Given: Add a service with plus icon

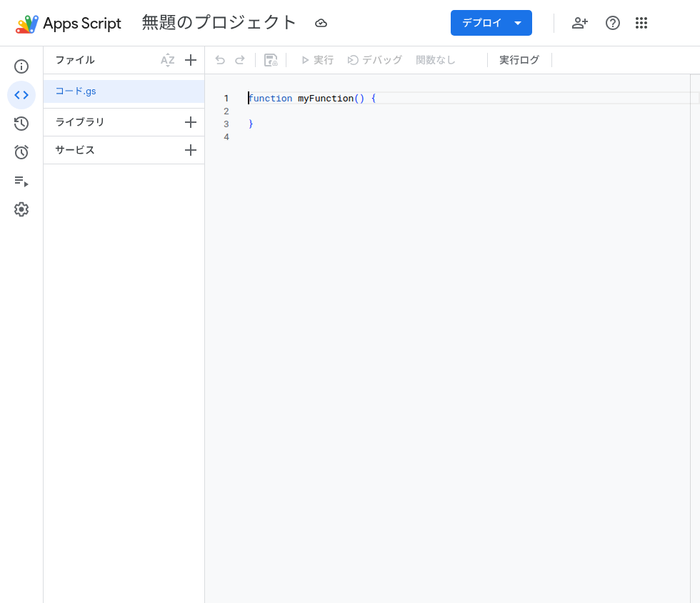Looking at the screenshot, I should pos(191,150).
